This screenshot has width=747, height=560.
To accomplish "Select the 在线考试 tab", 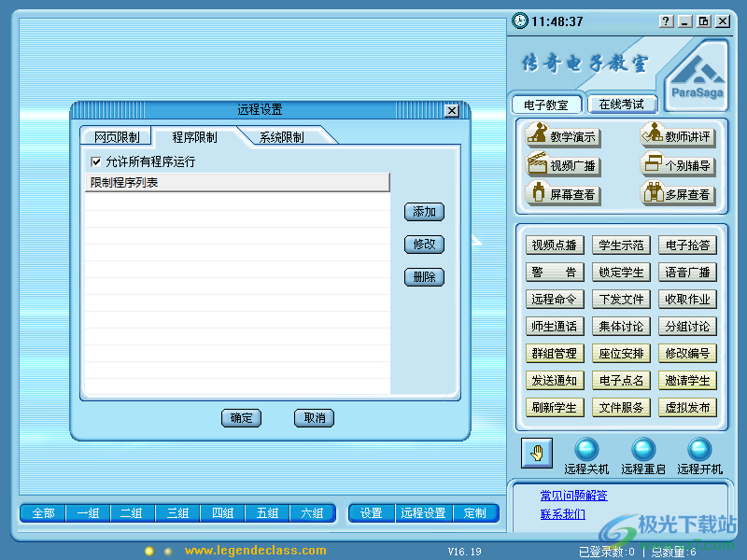I will (622, 105).
